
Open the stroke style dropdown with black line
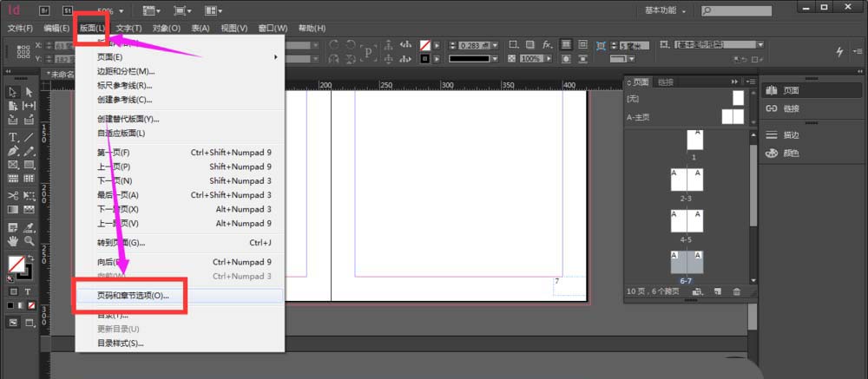[x=495, y=59]
